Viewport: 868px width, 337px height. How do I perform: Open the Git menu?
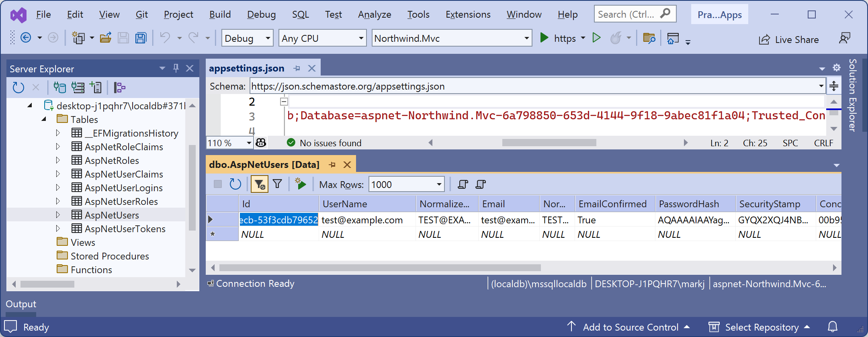point(141,14)
